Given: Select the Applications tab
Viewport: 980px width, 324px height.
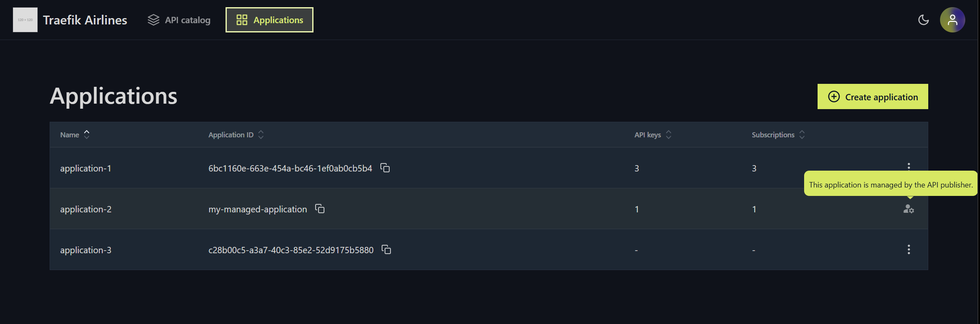Looking at the screenshot, I should click(269, 20).
